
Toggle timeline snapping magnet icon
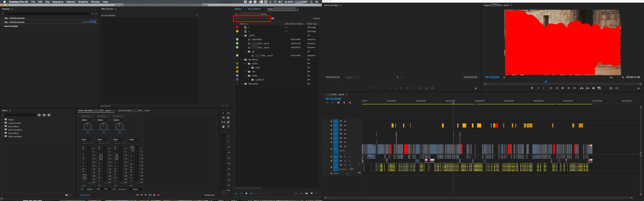(x=333, y=103)
